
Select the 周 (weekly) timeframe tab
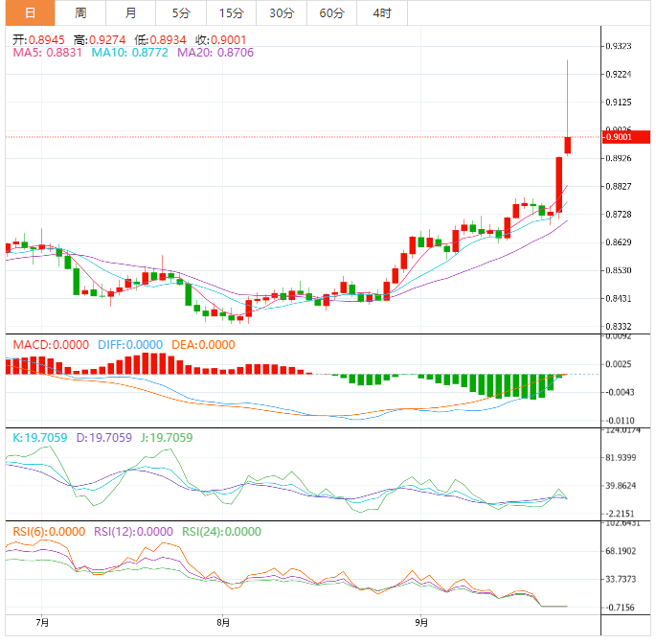tap(80, 13)
